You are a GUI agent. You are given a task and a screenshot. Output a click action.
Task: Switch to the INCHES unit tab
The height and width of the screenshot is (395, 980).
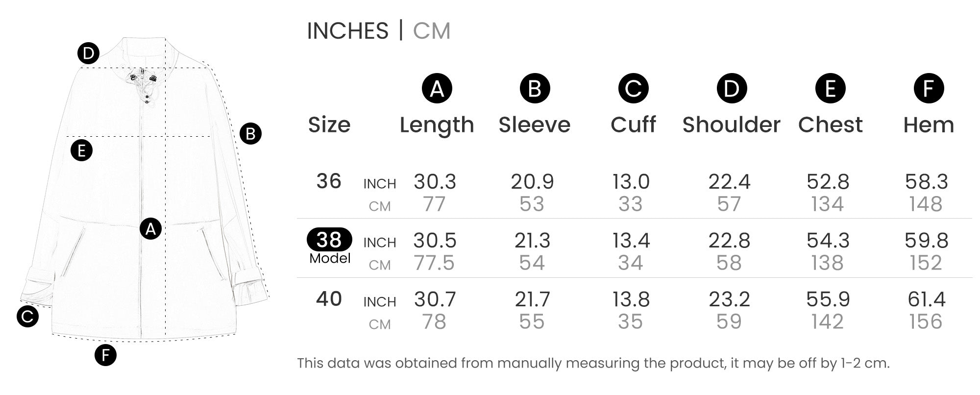click(x=347, y=31)
